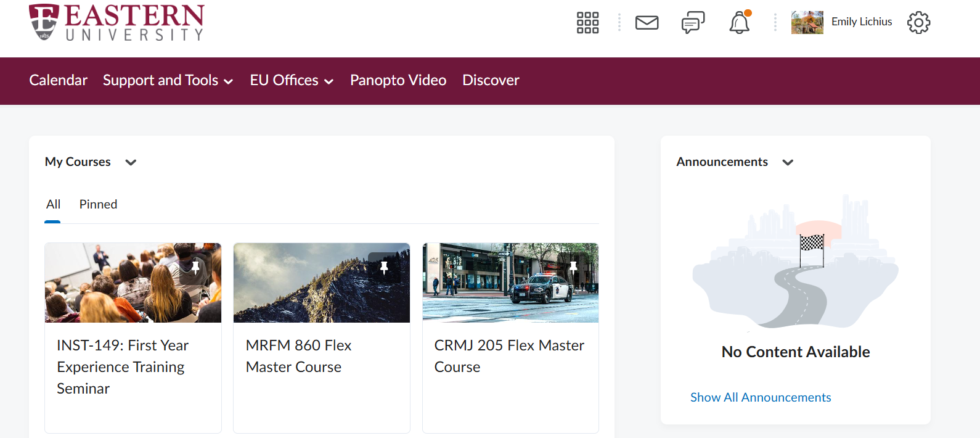Open subscription alerts chat bubble icon
Viewport: 980px width, 438px height.
[693, 23]
